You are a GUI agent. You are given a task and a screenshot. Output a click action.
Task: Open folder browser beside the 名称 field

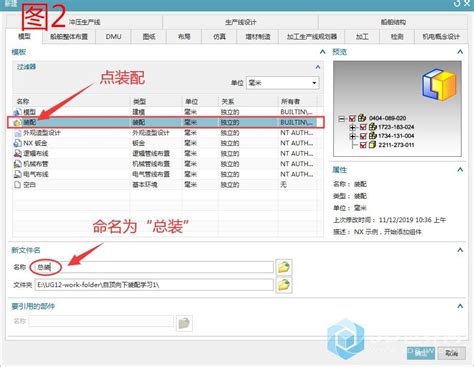point(284,267)
